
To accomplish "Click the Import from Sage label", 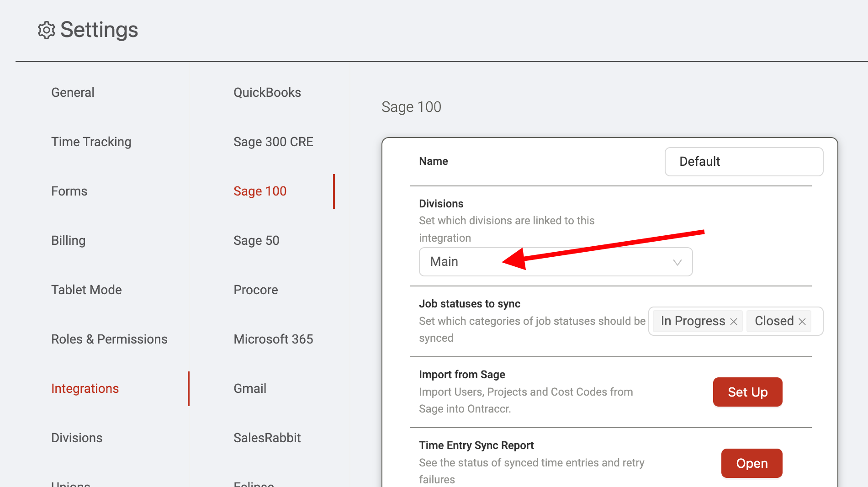I will click(x=462, y=375).
